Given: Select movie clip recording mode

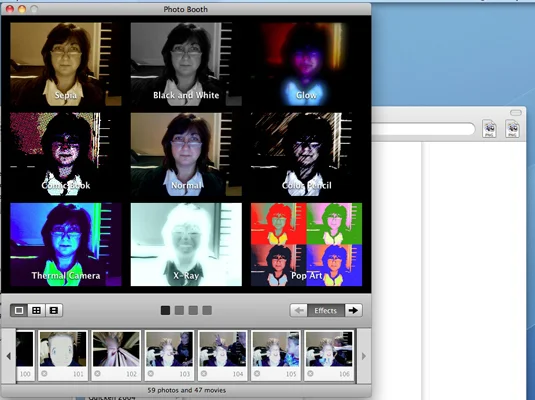Looking at the screenshot, I should point(54,310).
